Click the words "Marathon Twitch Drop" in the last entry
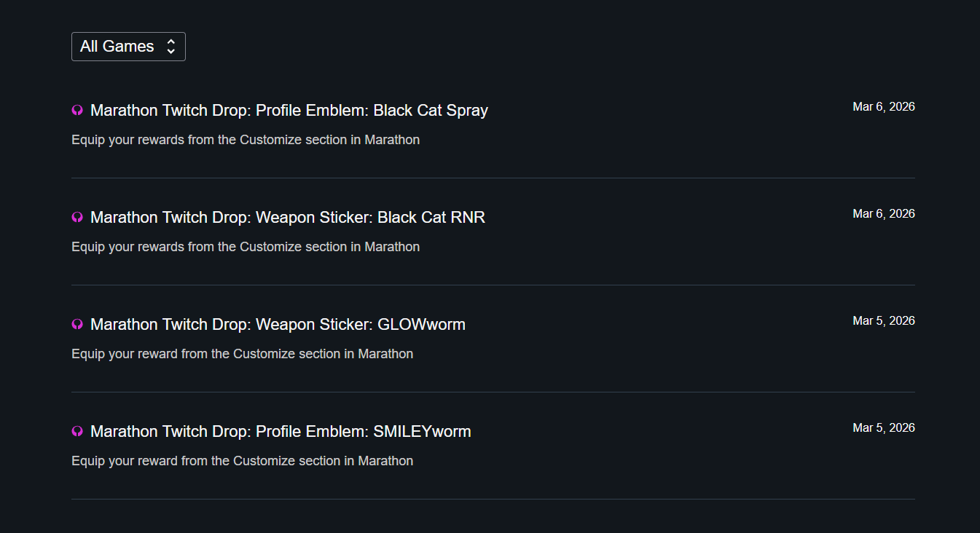980x533 pixels. tap(169, 432)
